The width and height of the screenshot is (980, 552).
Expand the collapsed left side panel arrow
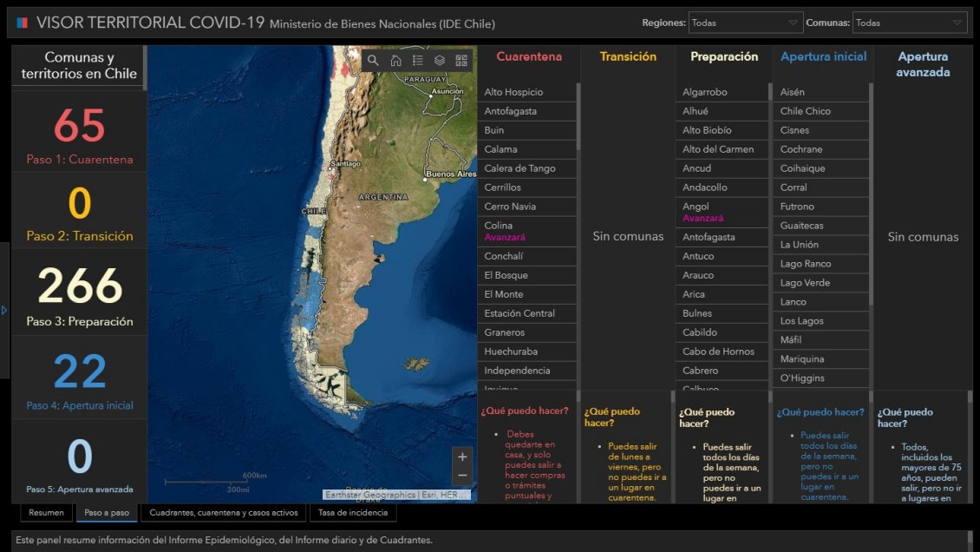tap(4, 310)
